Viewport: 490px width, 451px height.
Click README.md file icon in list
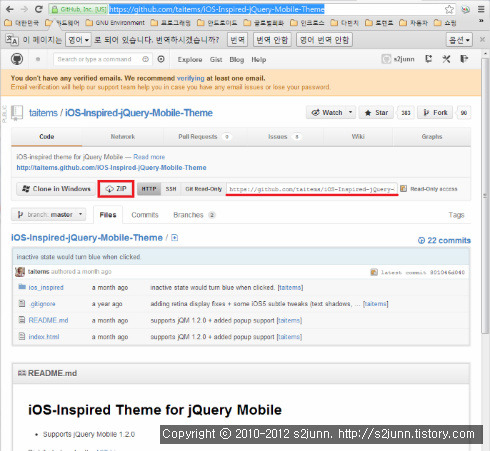[22, 320]
